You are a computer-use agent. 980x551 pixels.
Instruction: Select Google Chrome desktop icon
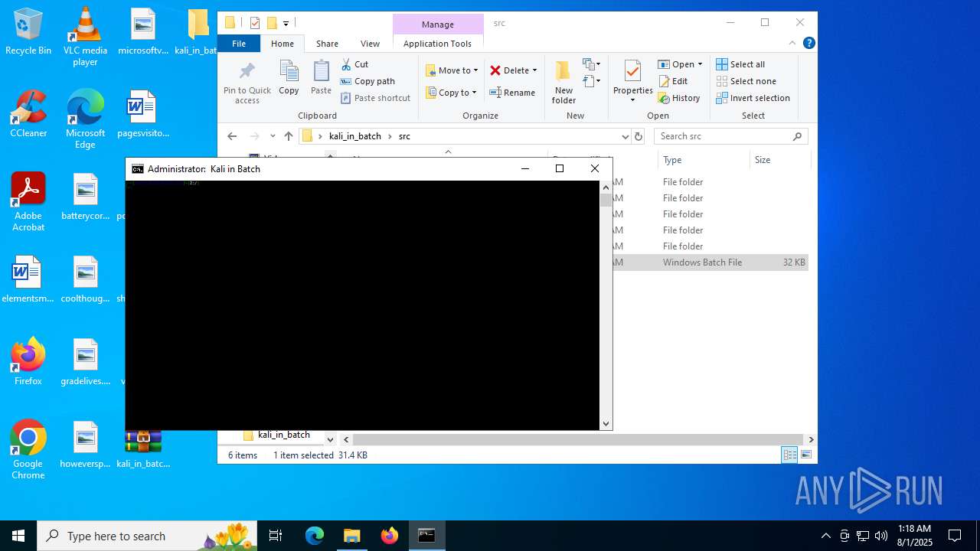[28, 450]
